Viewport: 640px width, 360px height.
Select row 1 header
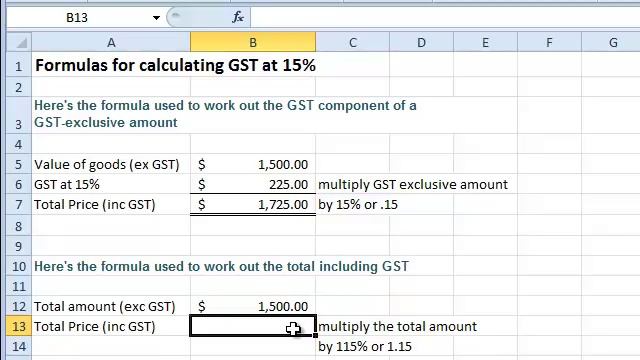tap(19, 65)
